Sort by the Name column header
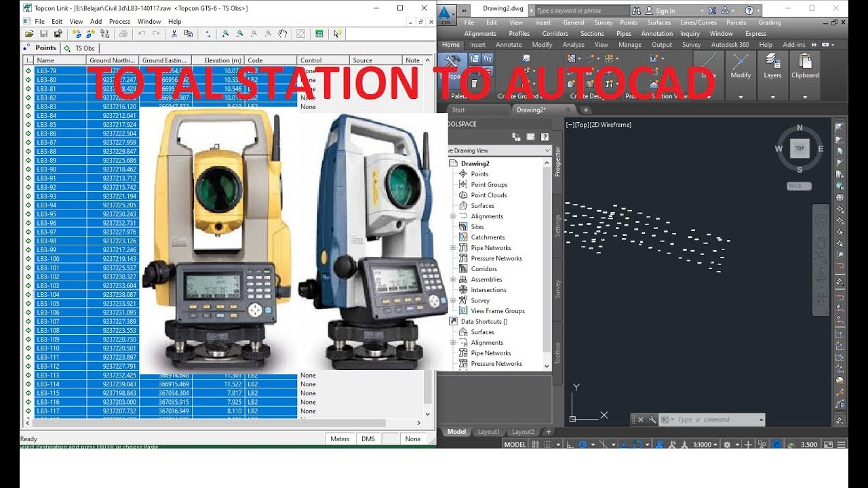Viewport: 868px width, 488px height. click(60, 60)
